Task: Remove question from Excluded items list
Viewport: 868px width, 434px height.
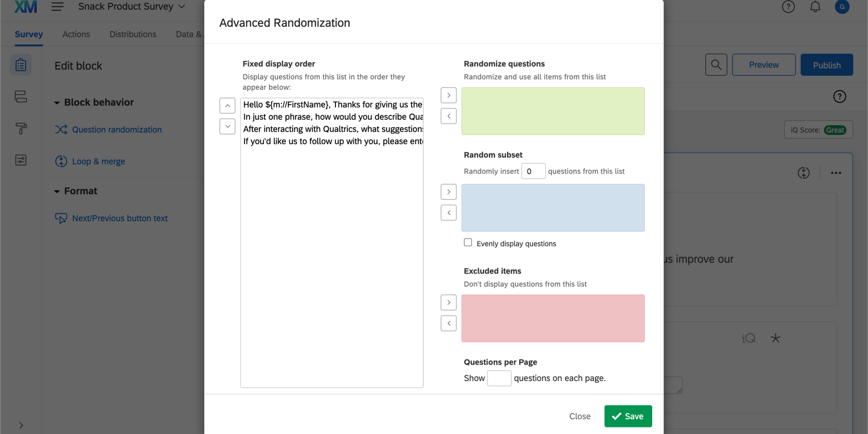Action: [x=448, y=323]
